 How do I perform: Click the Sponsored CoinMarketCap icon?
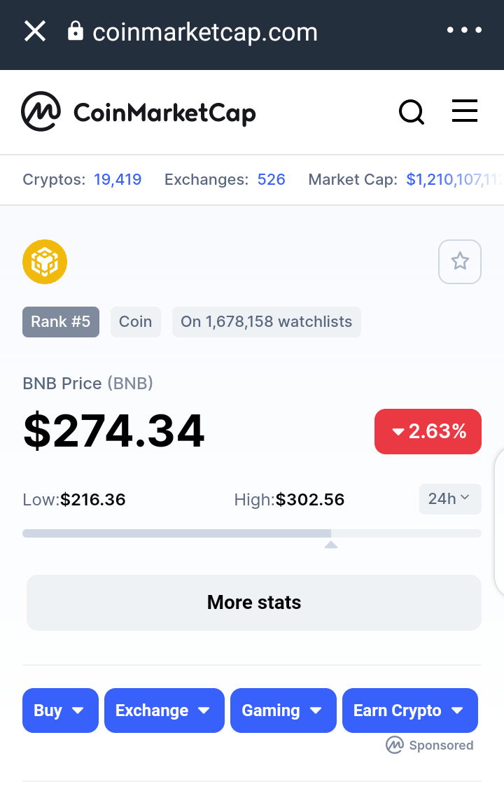pyautogui.click(x=394, y=745)
